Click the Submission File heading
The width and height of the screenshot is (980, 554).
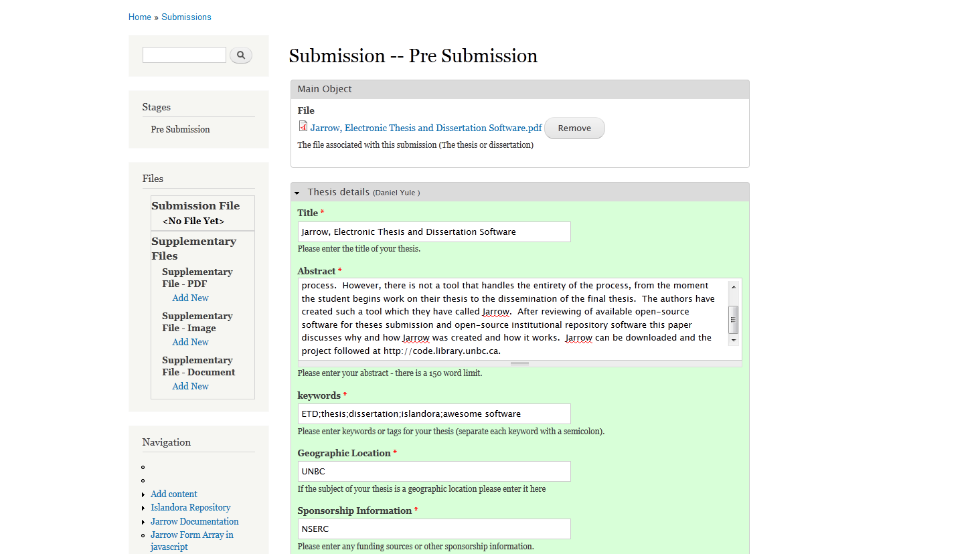[195, 205]
